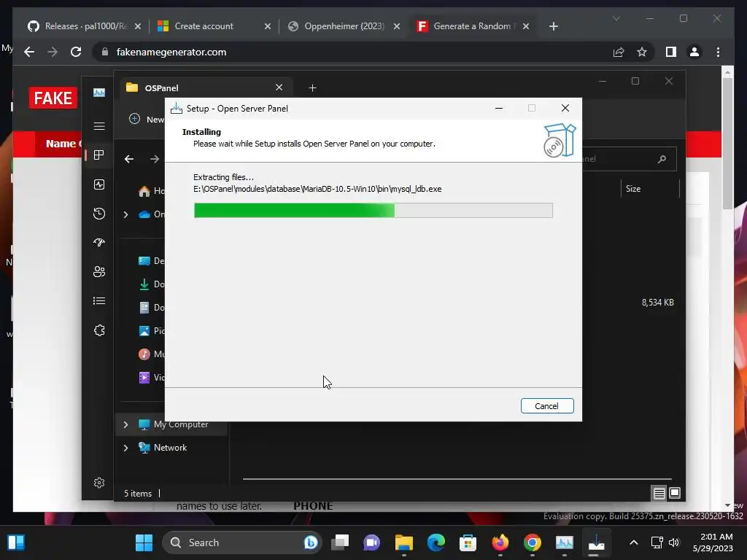This screenshot has height=560, width=747.
Task: Open Task View from taskbar
Action: pos(340,542)
